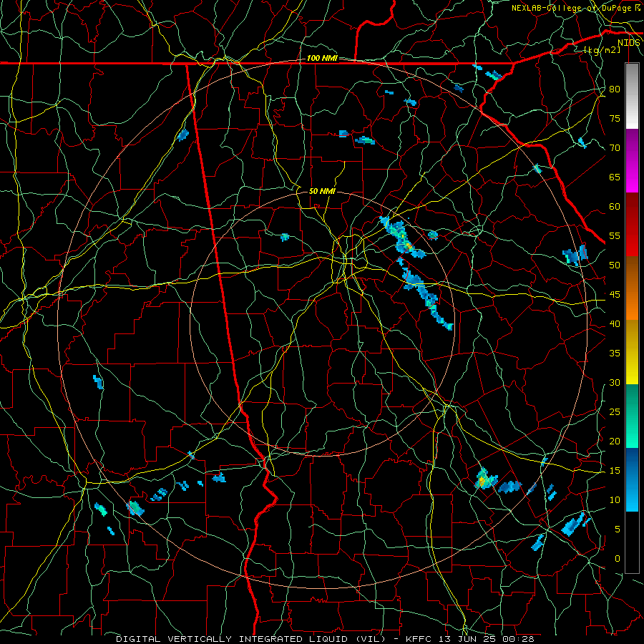Click the 45 value on the scale
The width and height of the screenshot is (644, 644).
pyautogui.click(x=615, y=295)
